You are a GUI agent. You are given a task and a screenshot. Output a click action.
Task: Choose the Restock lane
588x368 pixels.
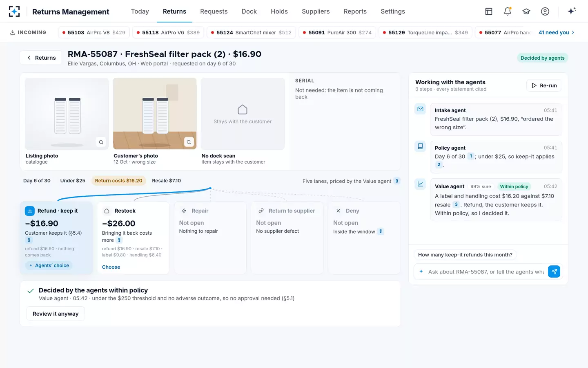point(111,267)
